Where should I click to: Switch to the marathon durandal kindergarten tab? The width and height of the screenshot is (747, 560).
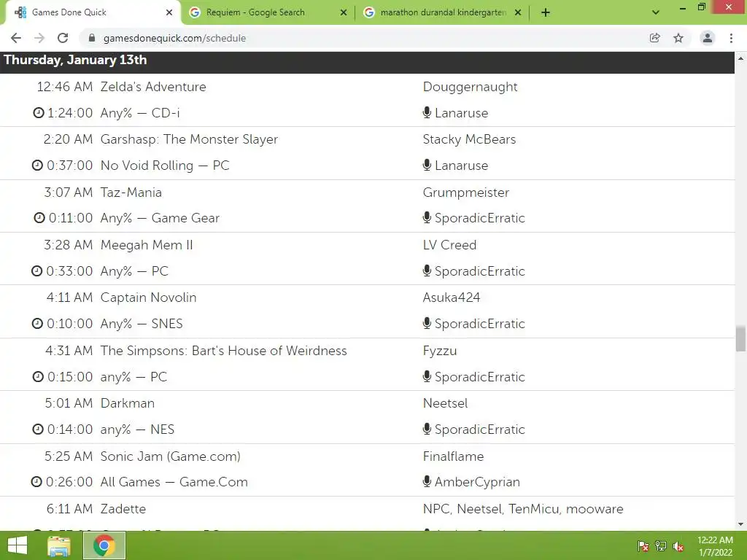(442, 12)
